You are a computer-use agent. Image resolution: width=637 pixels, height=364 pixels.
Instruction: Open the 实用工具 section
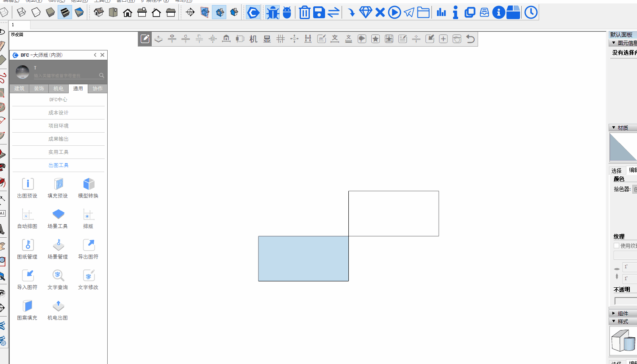58,152
